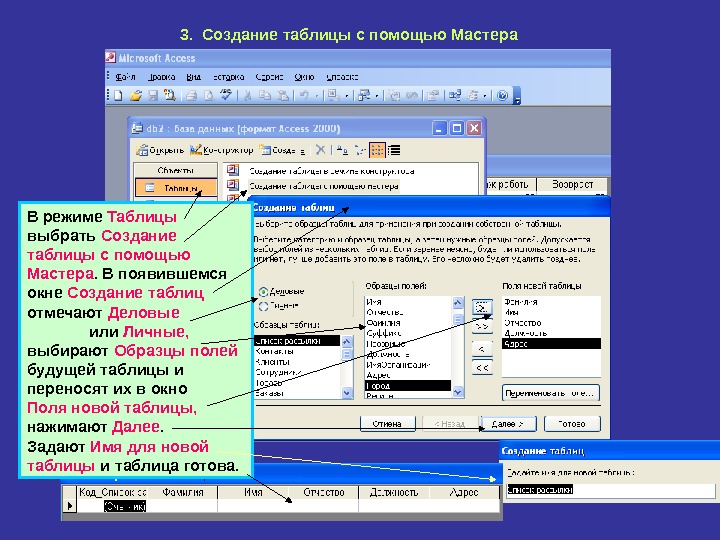
Task: Click the Copy icon in Access toolbar
Action: [265, 96]
